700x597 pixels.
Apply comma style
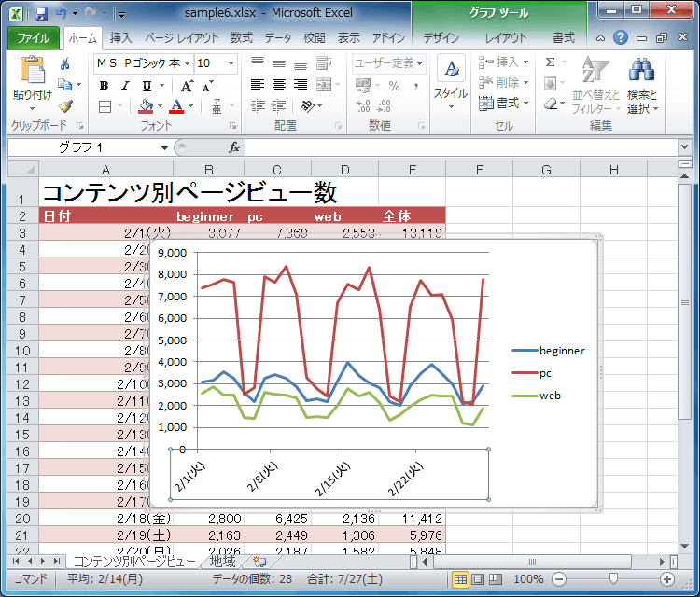[416, 85]
